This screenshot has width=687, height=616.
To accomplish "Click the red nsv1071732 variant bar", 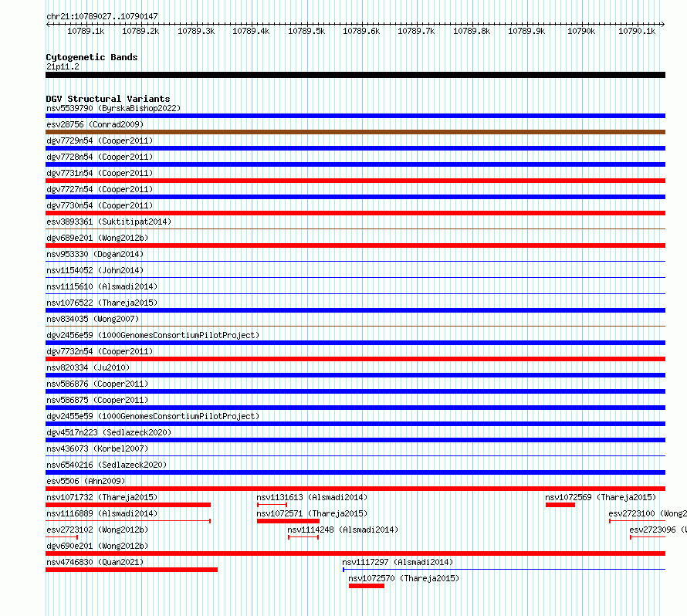I will (x=128, y=505).
